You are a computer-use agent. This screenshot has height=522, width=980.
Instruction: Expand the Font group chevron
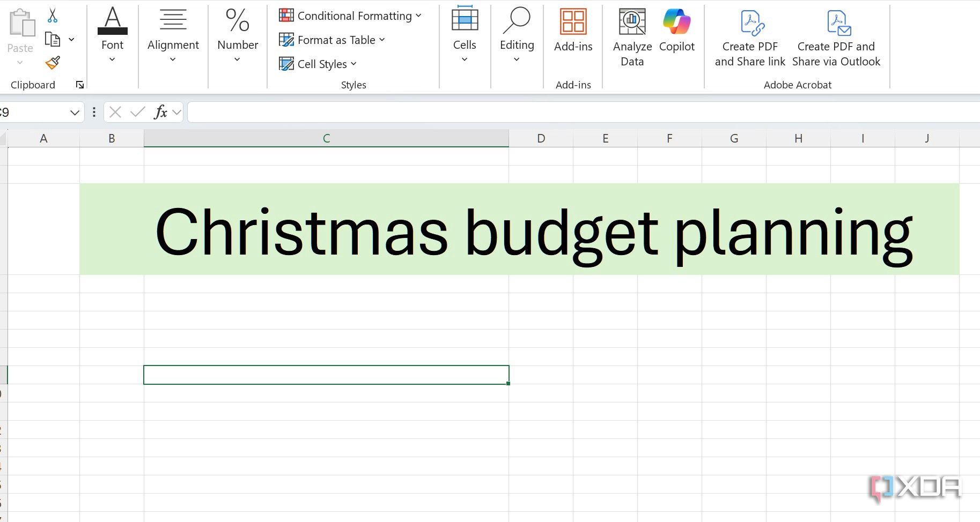tap(112, 59)
